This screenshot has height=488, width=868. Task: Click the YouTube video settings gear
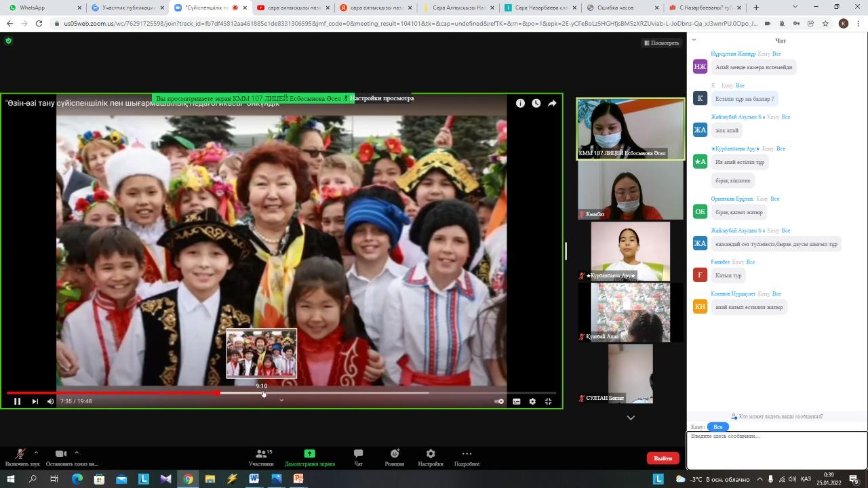[532, 401]
